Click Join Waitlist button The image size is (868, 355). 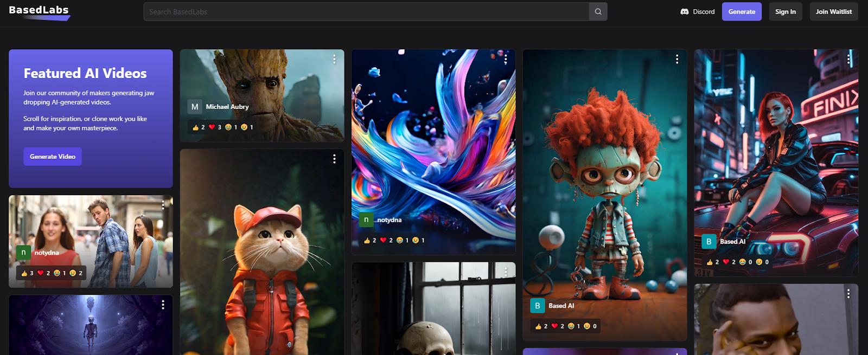834,11
